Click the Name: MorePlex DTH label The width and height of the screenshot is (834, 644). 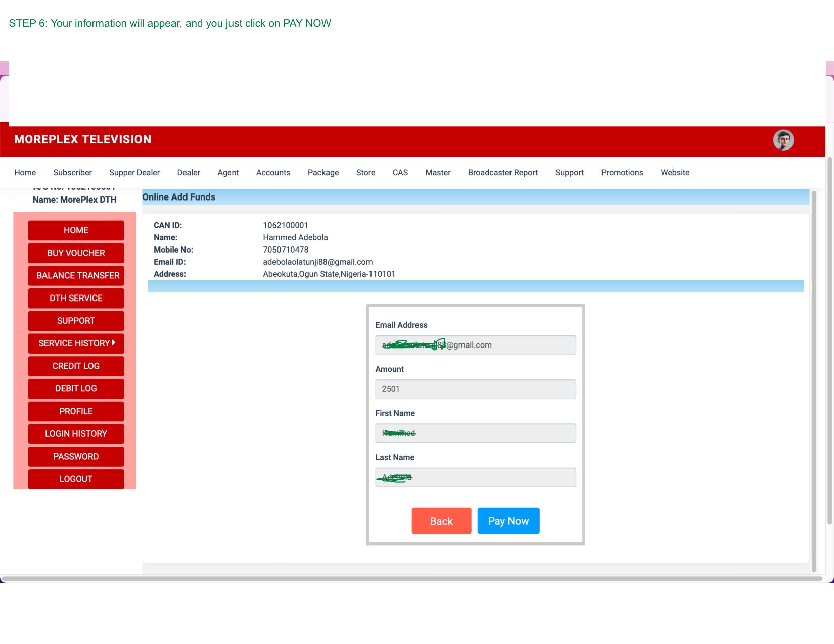pos(74,200)
